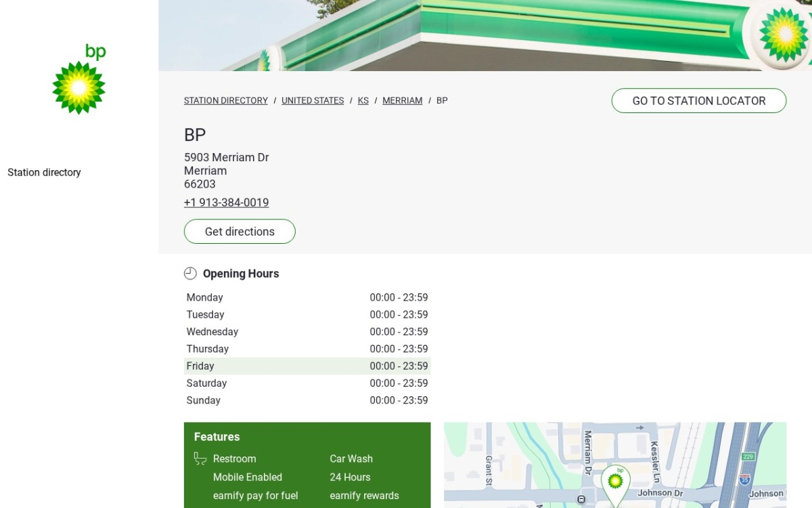Click the 5903 Merriam Dr address line
The image size is (812, 508).
[x=227, y=157]
